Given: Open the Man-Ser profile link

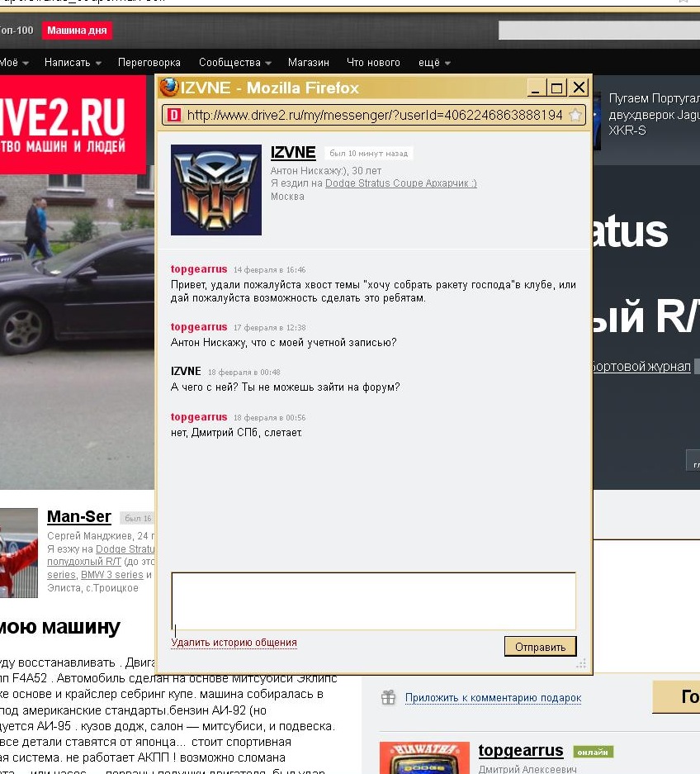Looking at the screenshot, I should (x=79, y=516).
